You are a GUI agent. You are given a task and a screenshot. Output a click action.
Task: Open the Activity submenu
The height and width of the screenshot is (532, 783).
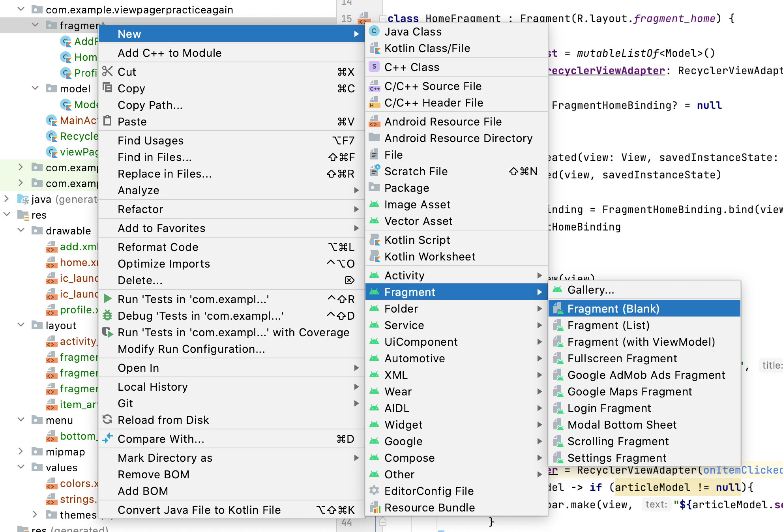pyautogui.click(x=405, y=275)
